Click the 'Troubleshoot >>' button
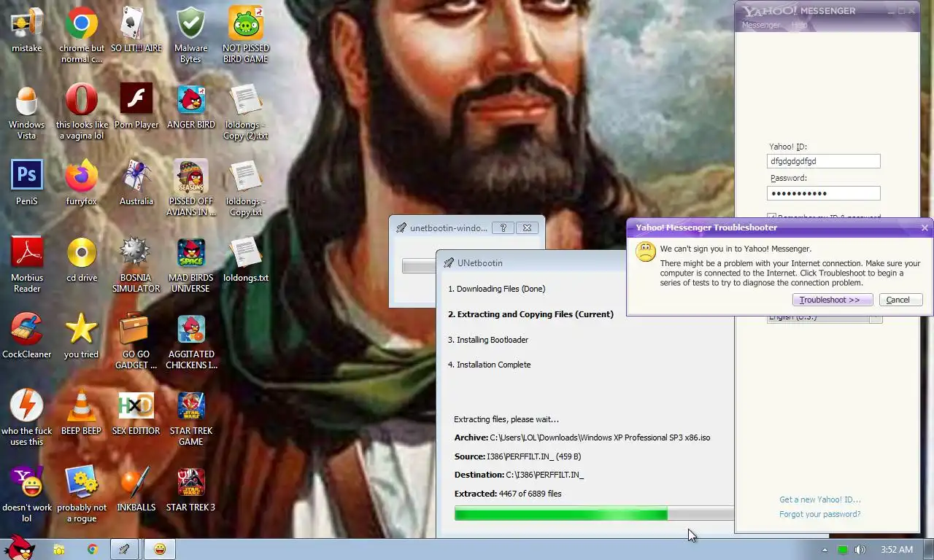The height and width of the screenshot is (560, 934). click(832, 300)
